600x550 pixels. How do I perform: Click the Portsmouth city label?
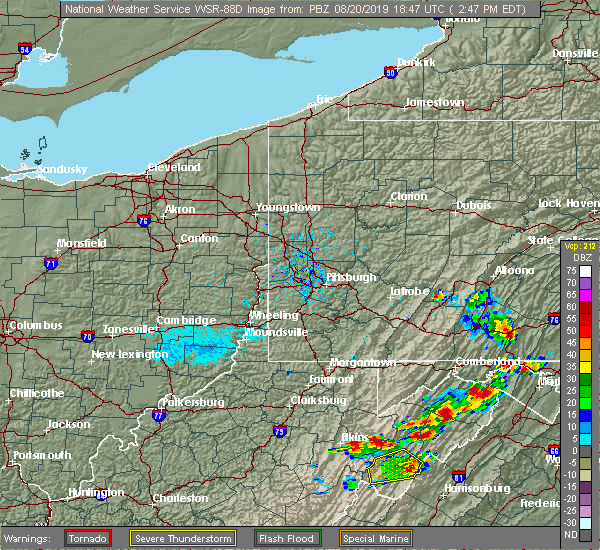[42, 455]
